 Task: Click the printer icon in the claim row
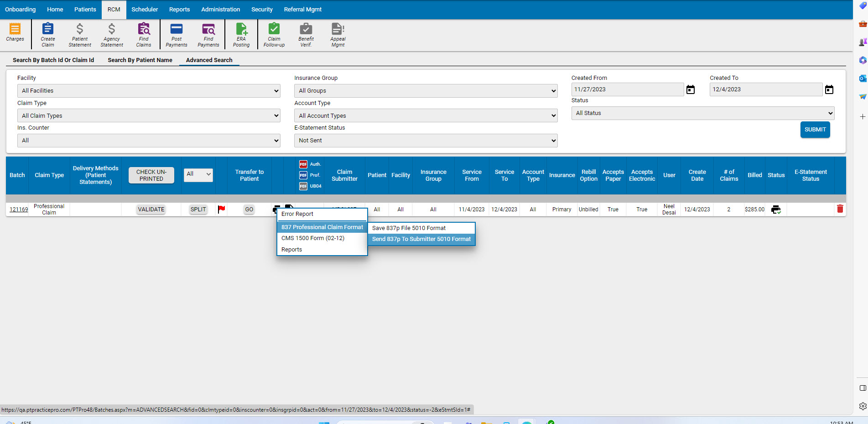point(776,209)
